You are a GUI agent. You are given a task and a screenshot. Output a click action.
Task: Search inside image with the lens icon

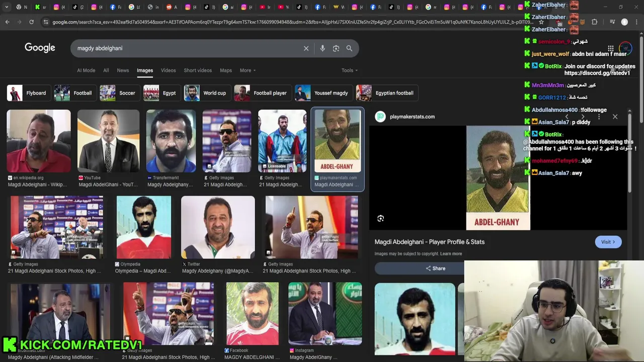[x=381, y=218]
